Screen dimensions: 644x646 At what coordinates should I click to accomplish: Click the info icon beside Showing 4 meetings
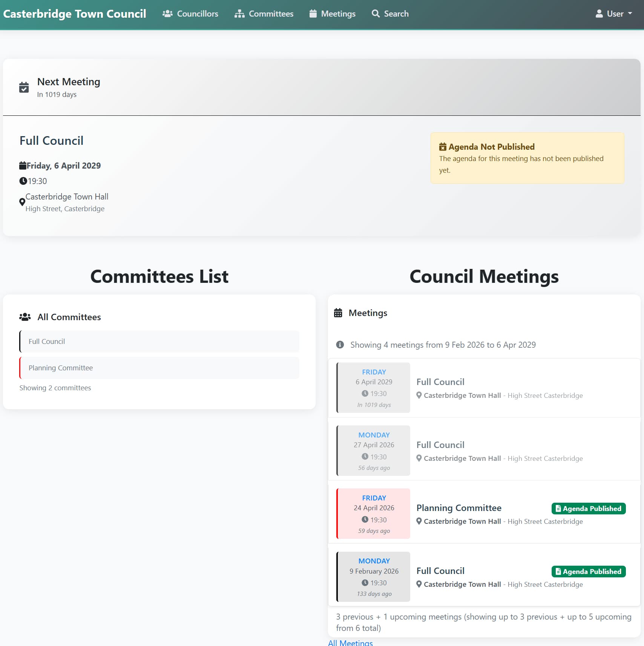coord(340,345)
